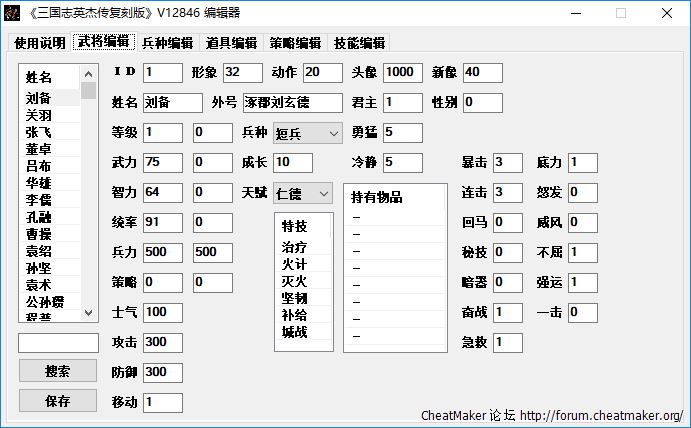Switch to the 兵种编辑 tab
Viewport: 691px width, 428px height.
[x=167, y=43]
